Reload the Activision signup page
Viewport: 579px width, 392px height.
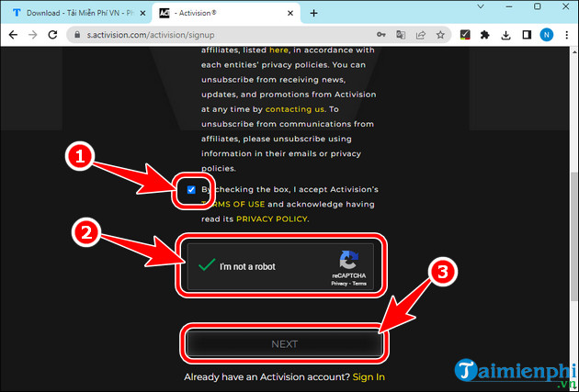[52, 35]
